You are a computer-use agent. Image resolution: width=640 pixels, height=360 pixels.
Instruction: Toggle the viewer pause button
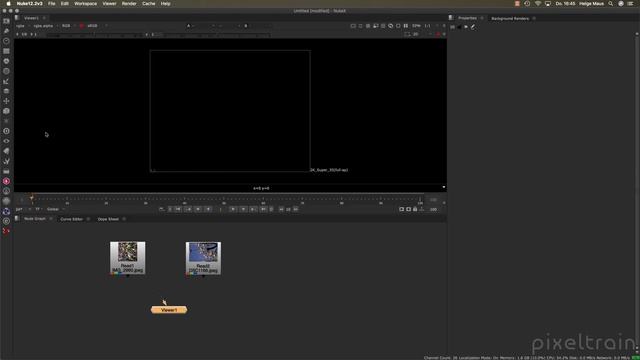point(406,26)
